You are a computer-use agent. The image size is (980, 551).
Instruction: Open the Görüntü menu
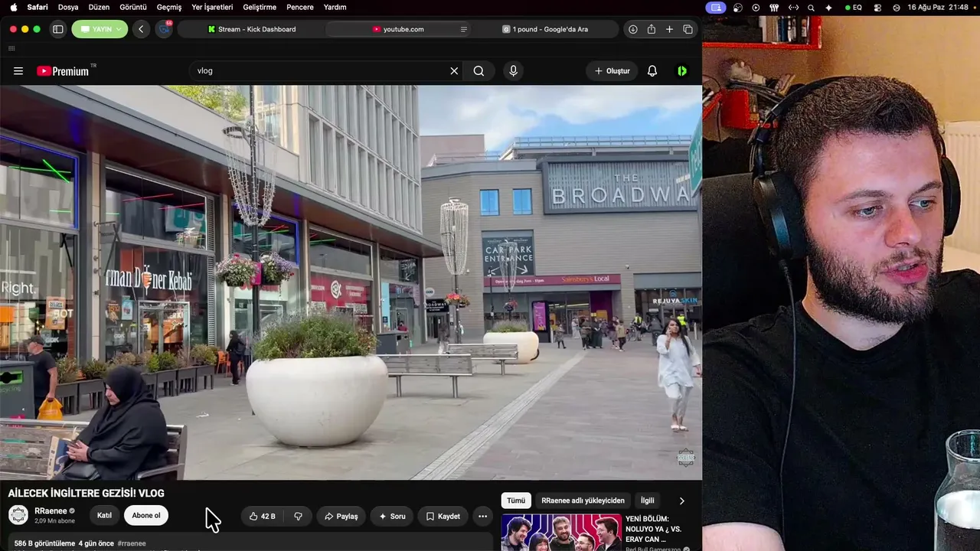tap(133, 7)
